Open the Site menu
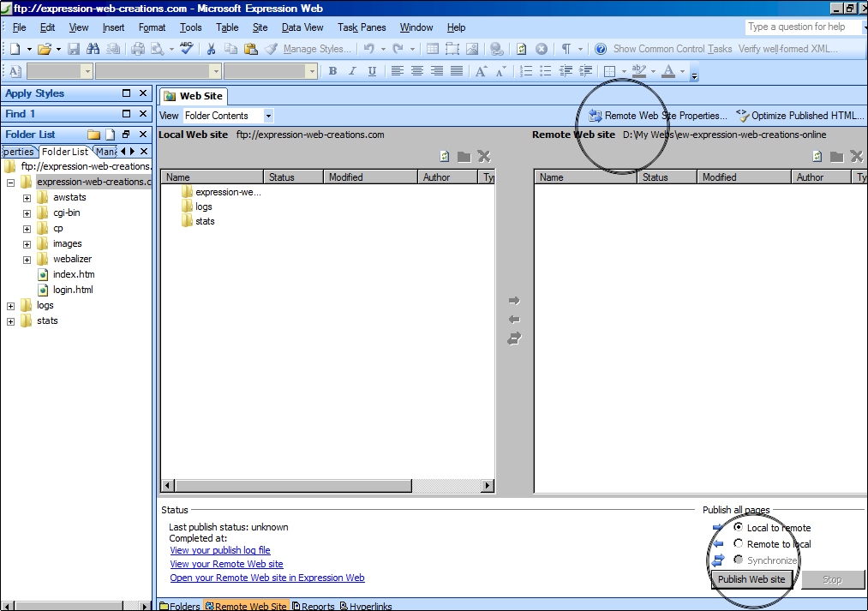868x611 pixels. point(260,27)
